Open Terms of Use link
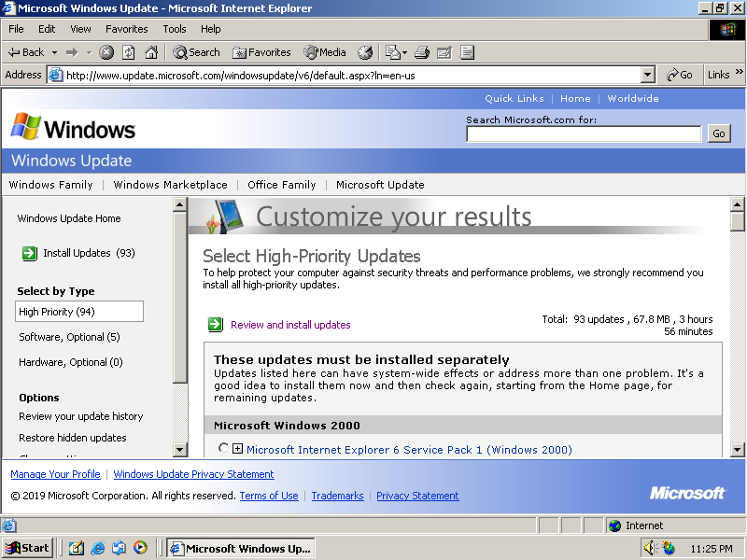This screenshot has height=560, width=747. coord(269,496)
